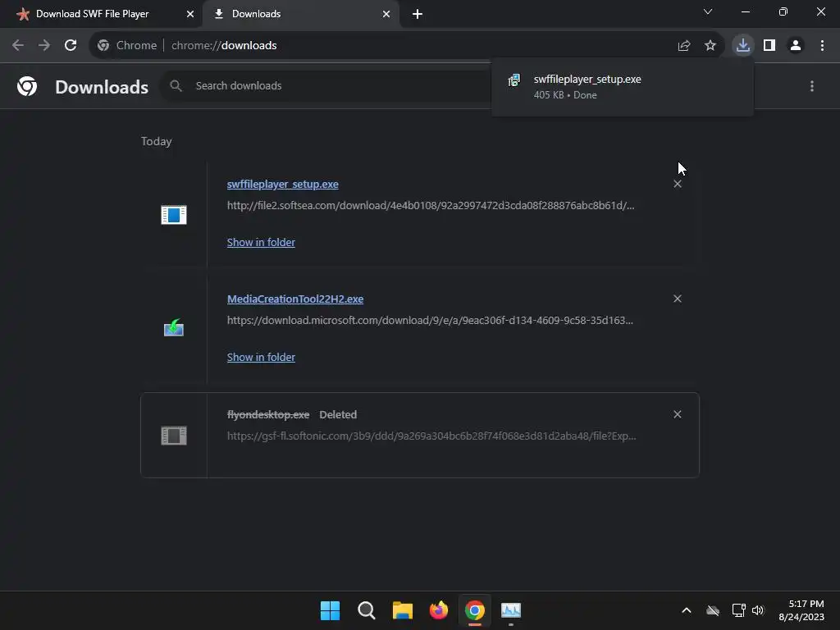This screenshot has height=630, width=840.
Task: Open Chrome's three-dot main menu
Action: [822, 46]
